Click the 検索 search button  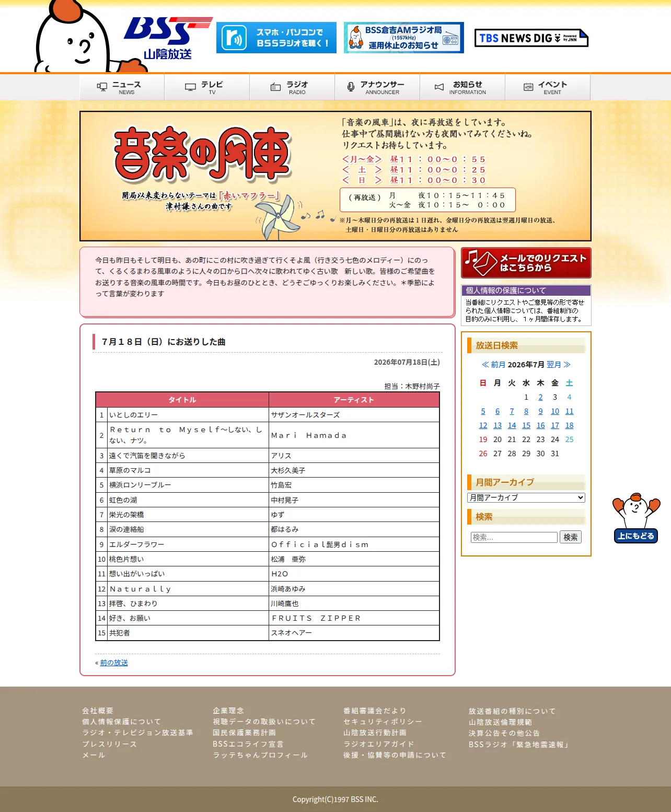tap(570, 537)
